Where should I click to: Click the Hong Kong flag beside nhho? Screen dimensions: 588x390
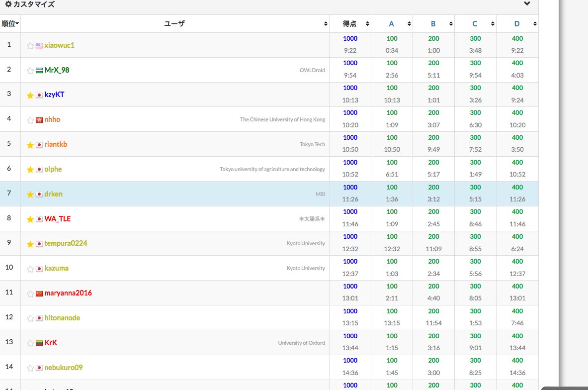click(x=38, y=119)
